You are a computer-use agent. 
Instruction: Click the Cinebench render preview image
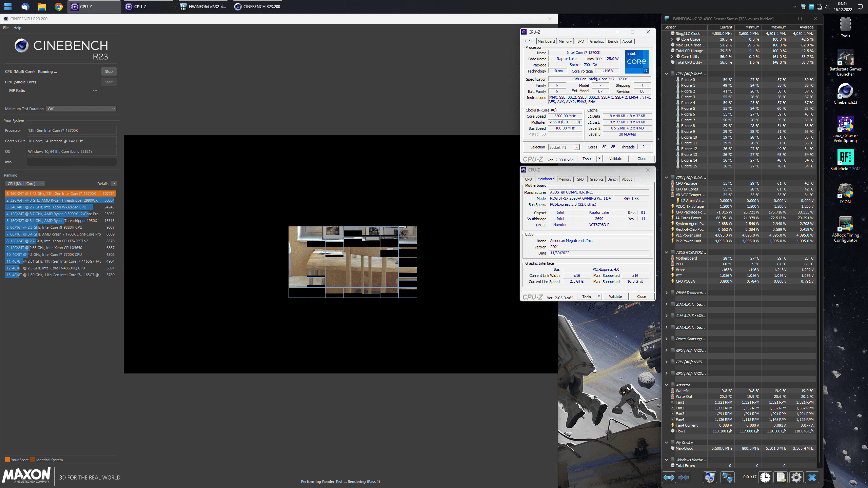point(353,262)
